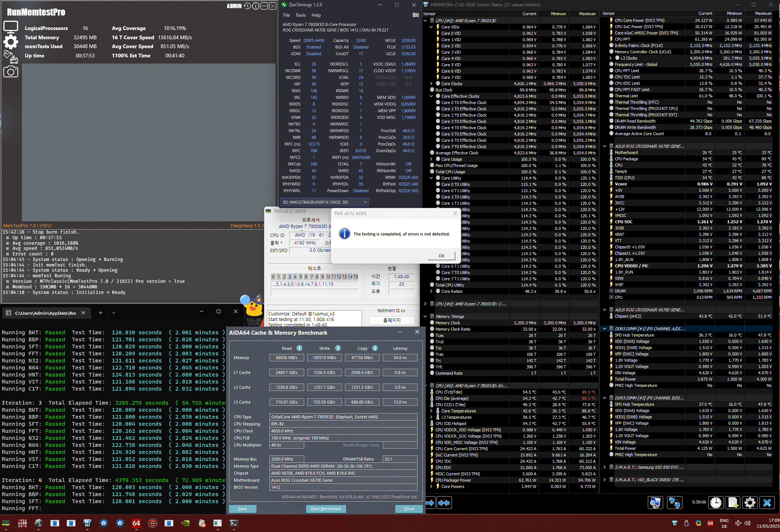Click HWiNFO summary monitor magnifier icon
Screen dimensions: 780x532
655,502
